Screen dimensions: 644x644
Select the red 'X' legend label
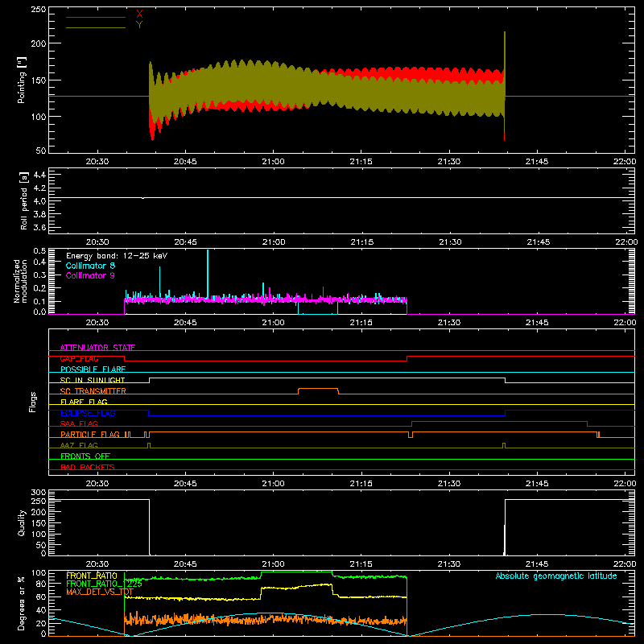139,14
